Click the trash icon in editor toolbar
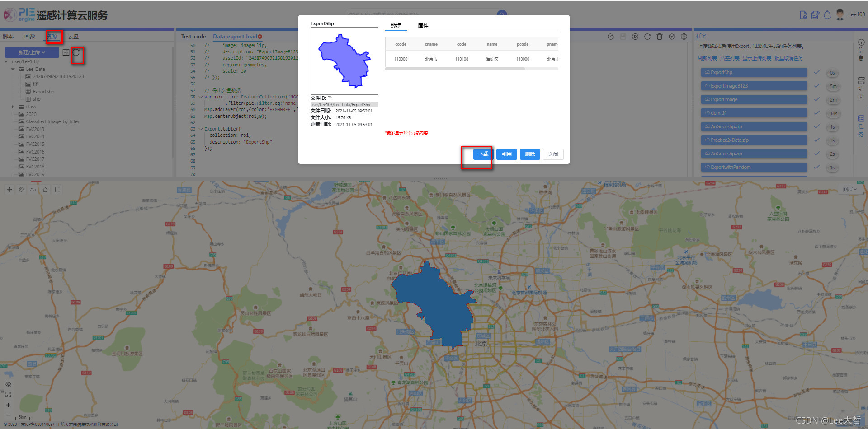This screenshot has width=868, height=429. click(660, 37)
